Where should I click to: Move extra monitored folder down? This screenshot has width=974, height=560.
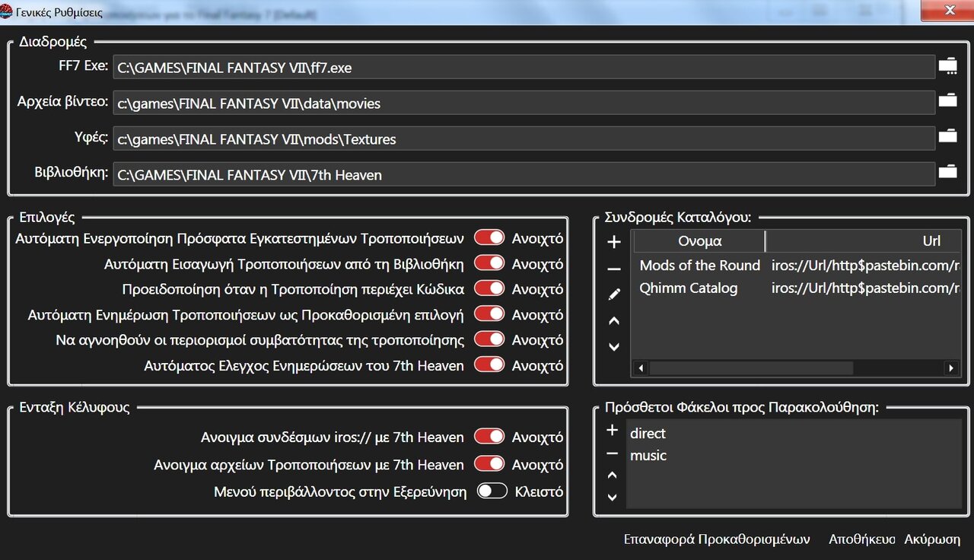tap(612, 498)
